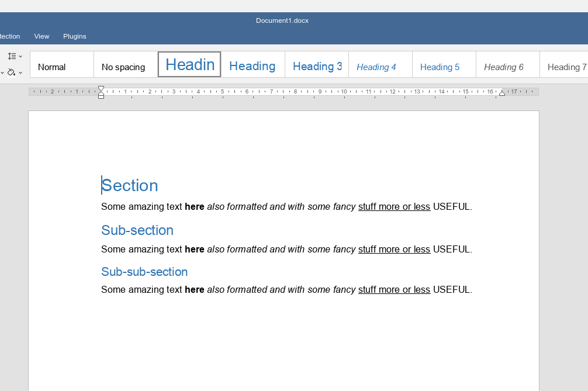Select the Heading 7 style

564,67
